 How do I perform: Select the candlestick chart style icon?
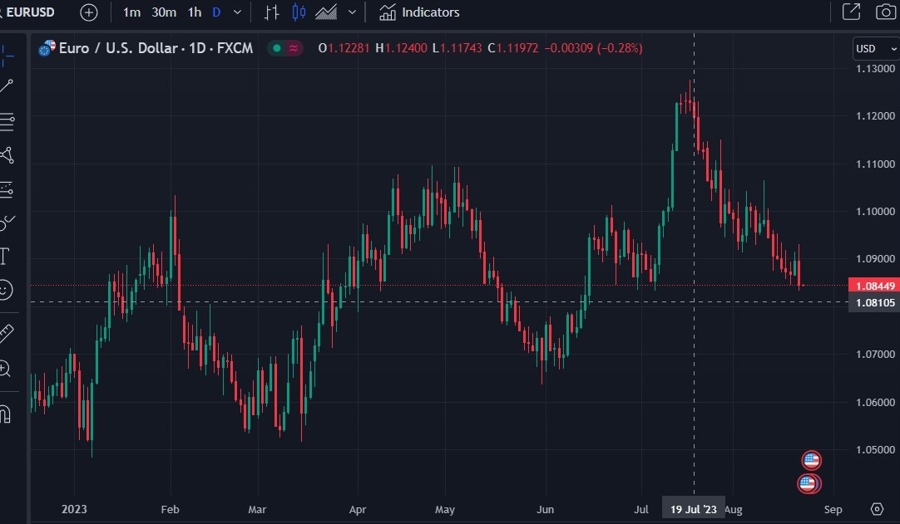(298, 12)
